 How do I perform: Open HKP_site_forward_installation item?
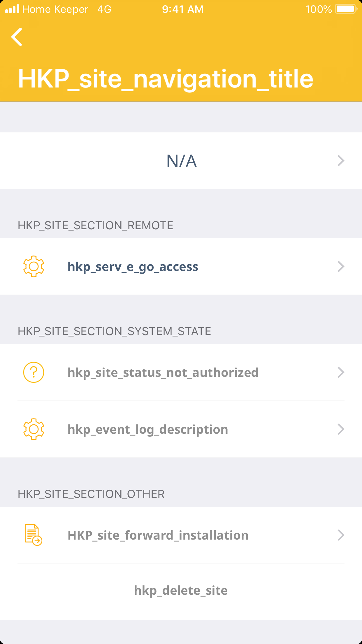158,535
